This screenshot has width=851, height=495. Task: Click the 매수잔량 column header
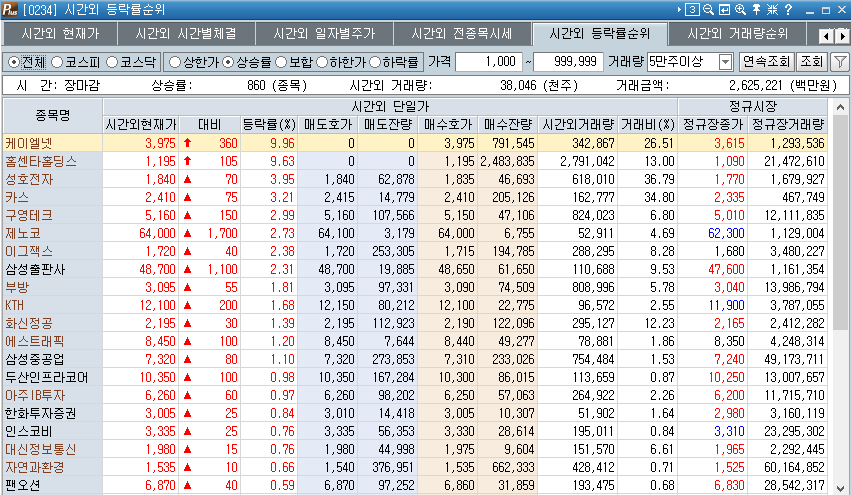[x=507, y=125]
